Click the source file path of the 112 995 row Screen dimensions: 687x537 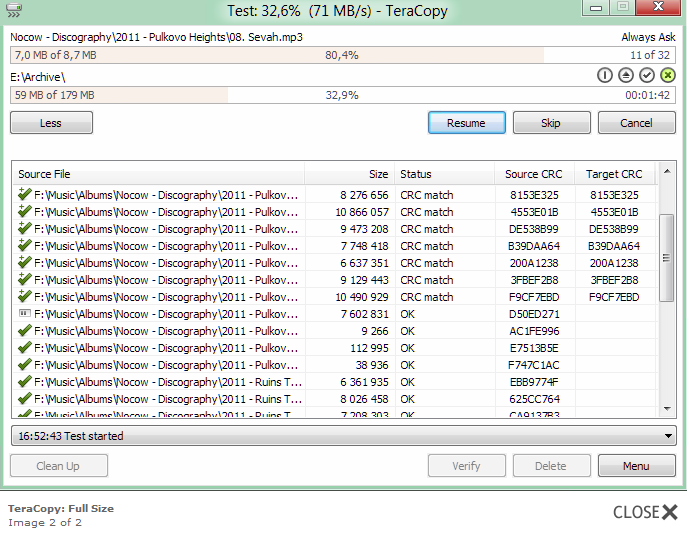pos(166,348)
